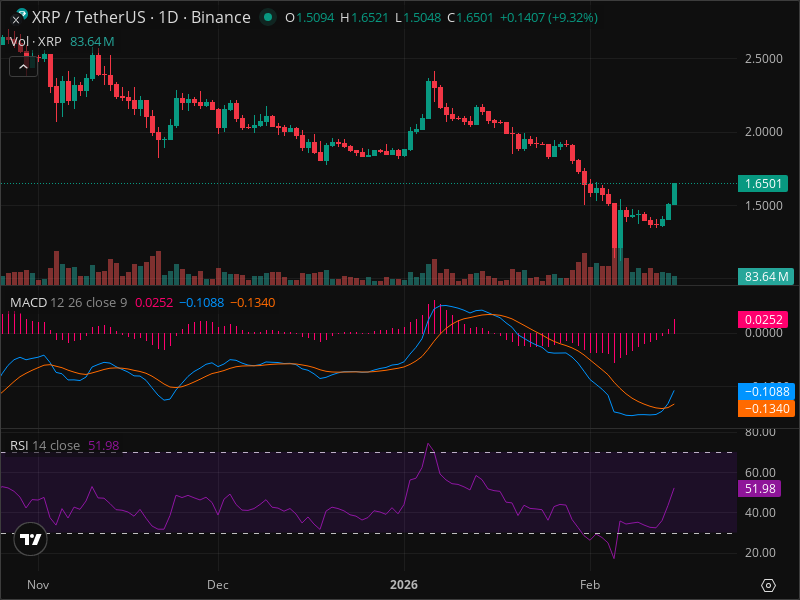Click the latest green candle at 1.65
The image size is (800, 600).
coord(674,194)
